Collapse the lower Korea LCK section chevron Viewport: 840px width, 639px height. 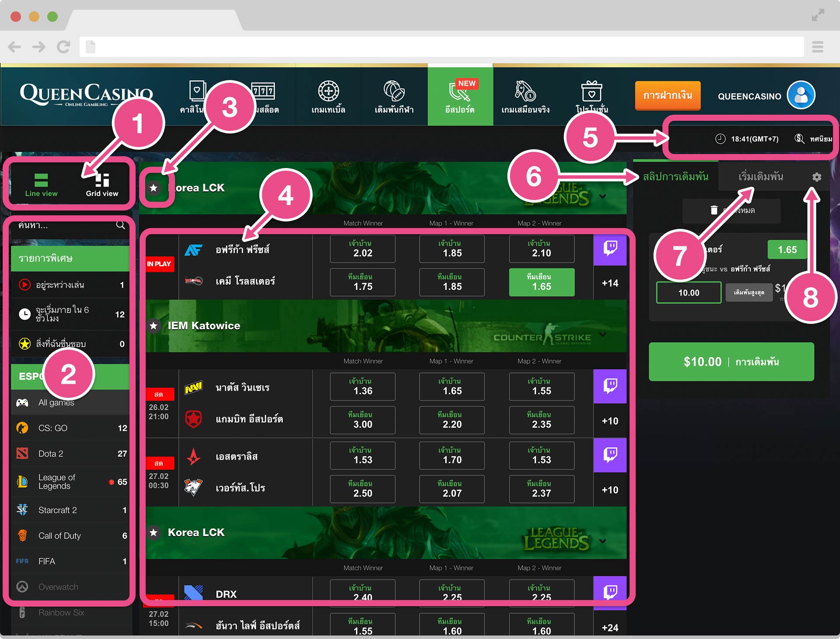[x=602, y=541]
